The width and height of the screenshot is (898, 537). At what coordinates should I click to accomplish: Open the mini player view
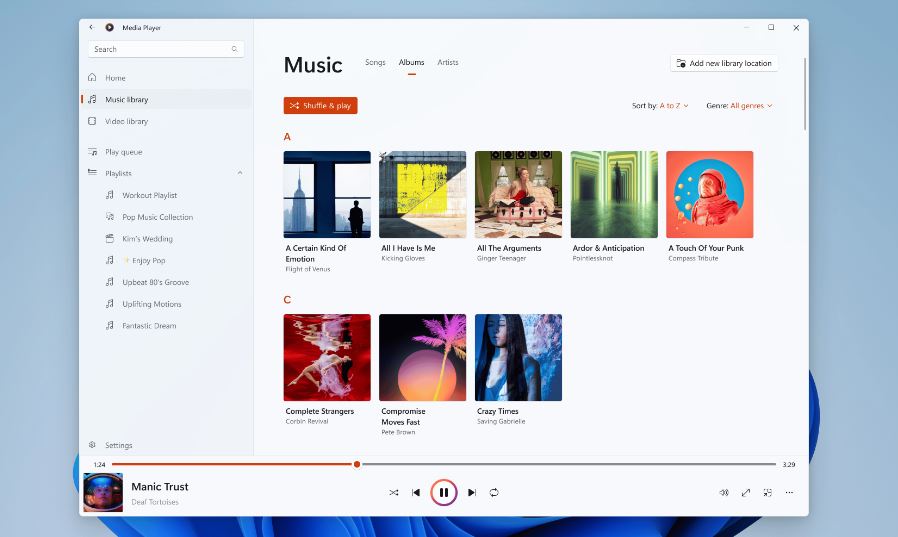767,492
